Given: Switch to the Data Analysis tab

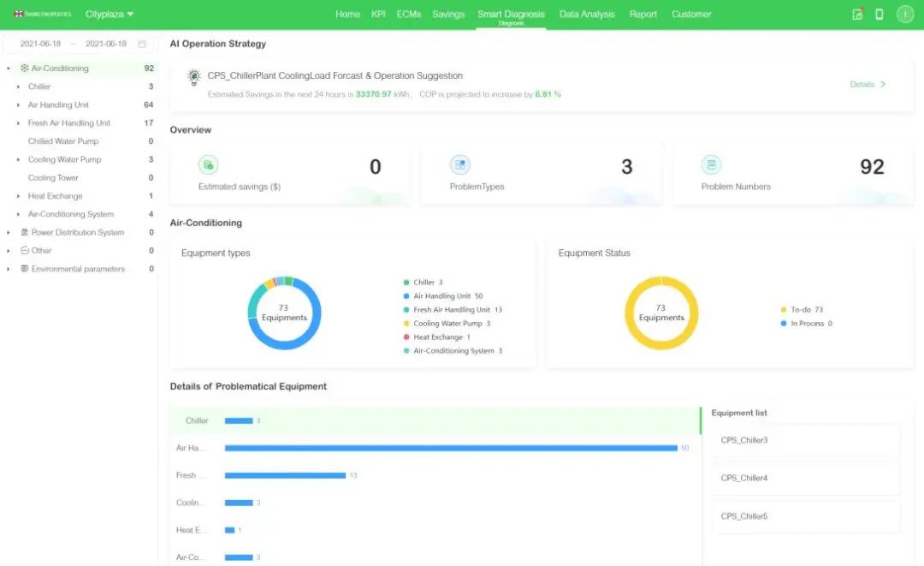Looking at the screenshot, I should pyautogui.click(x=586, y=15).
